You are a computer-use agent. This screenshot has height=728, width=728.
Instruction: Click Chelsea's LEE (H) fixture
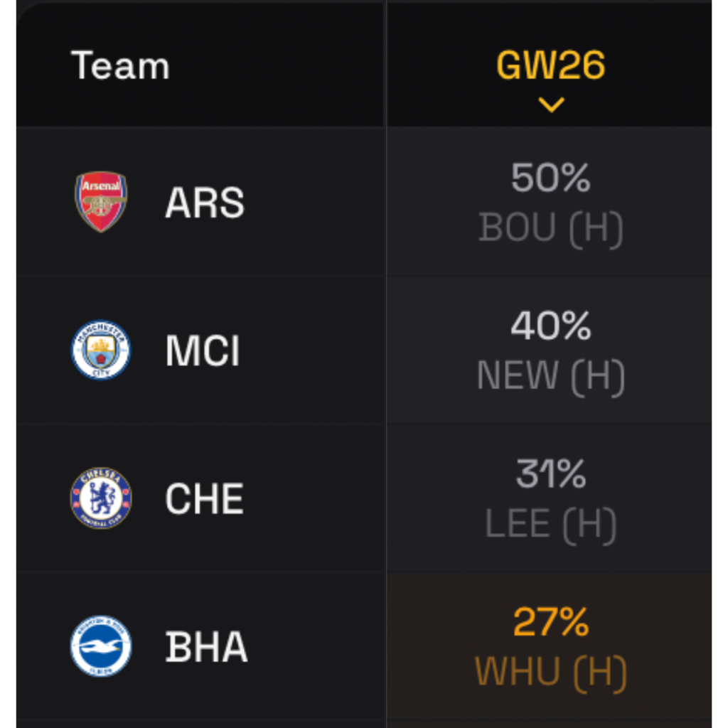pos(551,524)
